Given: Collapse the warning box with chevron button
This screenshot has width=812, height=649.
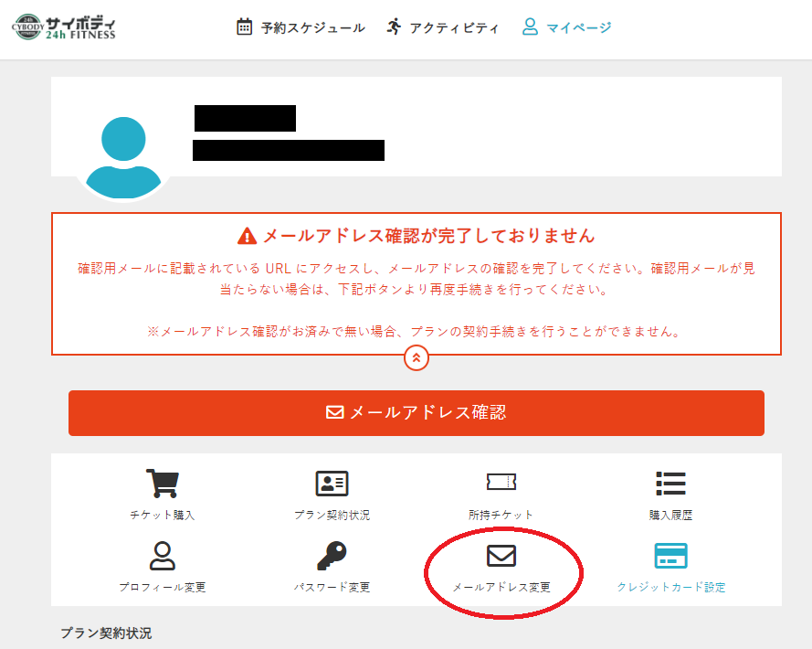Looking at the screenshot, I should pyautogui.click(x=417, y=357).
